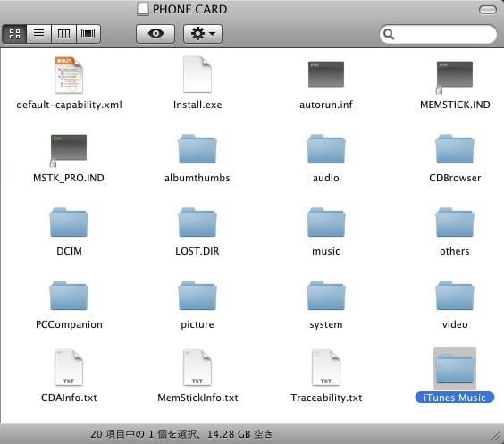The height and width of the screenshot is (444, 504).
Task: Switch to Cover Flow view
Action: pos(88,34)
